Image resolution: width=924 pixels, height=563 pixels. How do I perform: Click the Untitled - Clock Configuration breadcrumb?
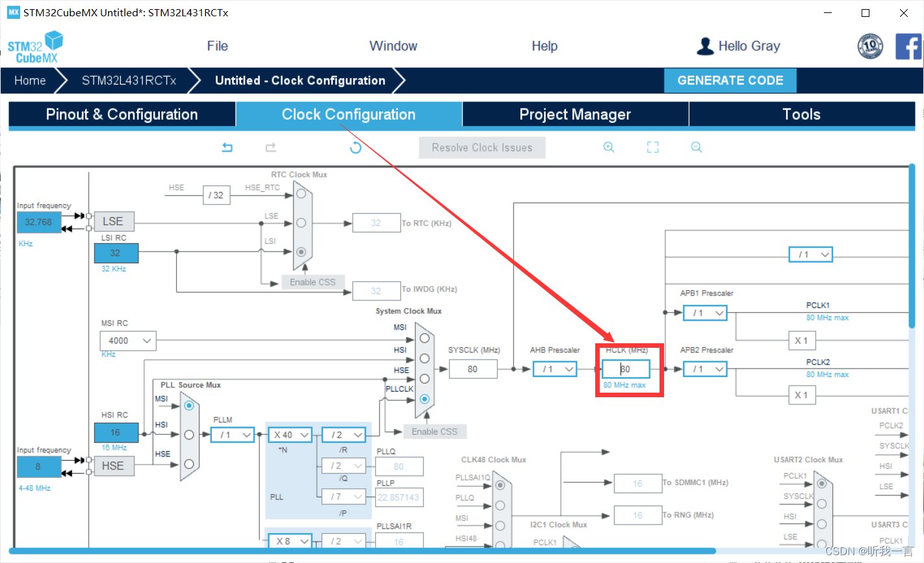(300, 81)
